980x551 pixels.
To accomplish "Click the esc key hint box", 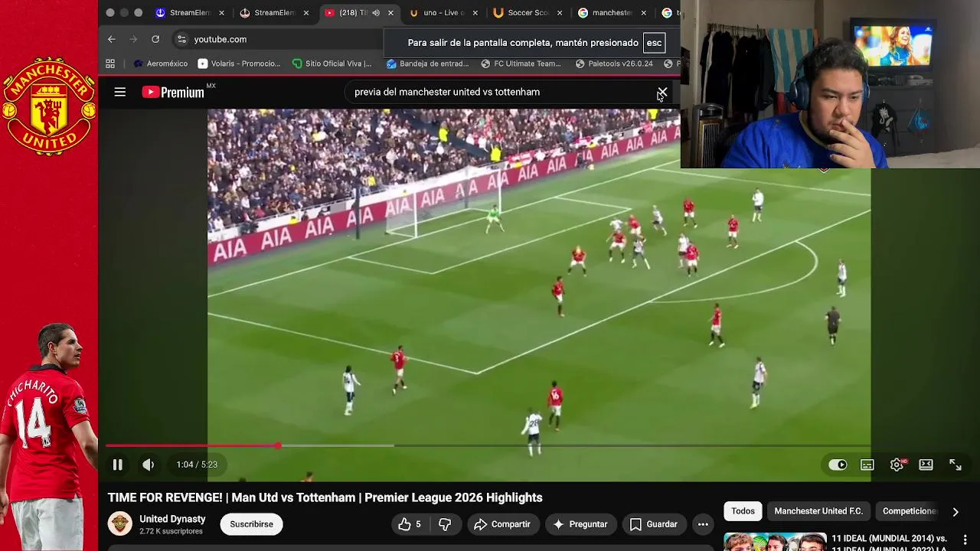I will pos(654,43).
